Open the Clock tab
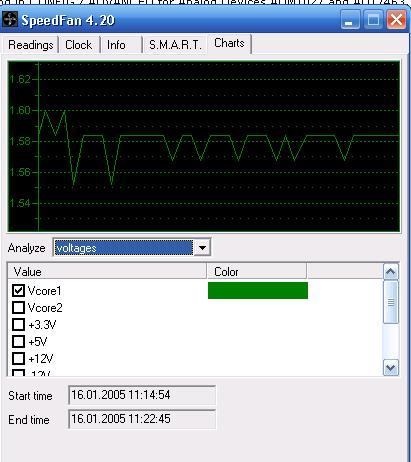The width and height of the screenshot is (411, 462). pos(79,45)
